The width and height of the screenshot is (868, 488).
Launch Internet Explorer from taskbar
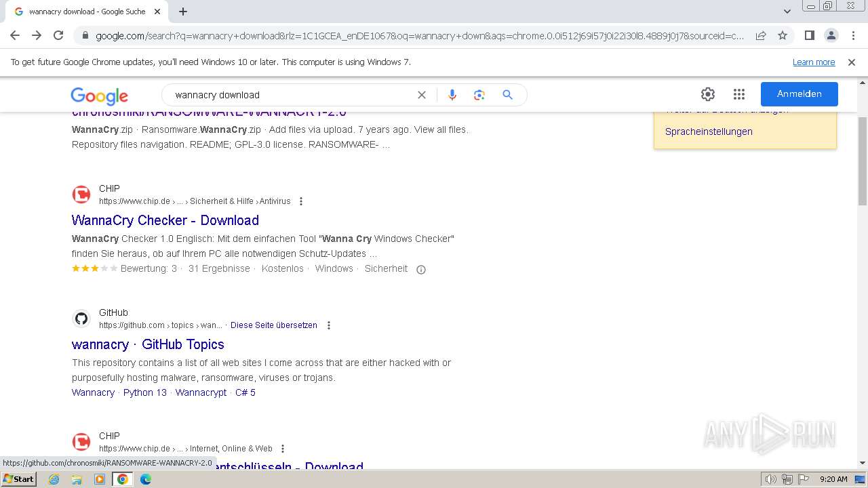coord(54,479)
